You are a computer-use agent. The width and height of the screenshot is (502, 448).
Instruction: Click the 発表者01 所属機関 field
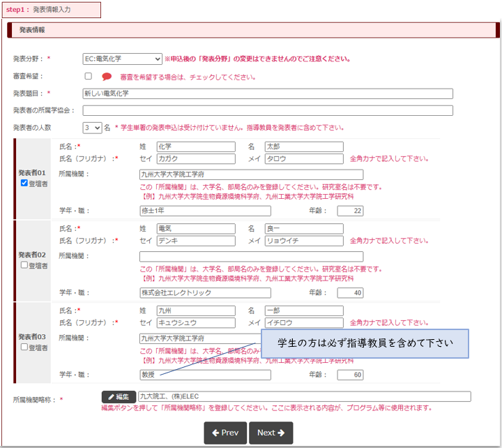[x=251, y=174]
